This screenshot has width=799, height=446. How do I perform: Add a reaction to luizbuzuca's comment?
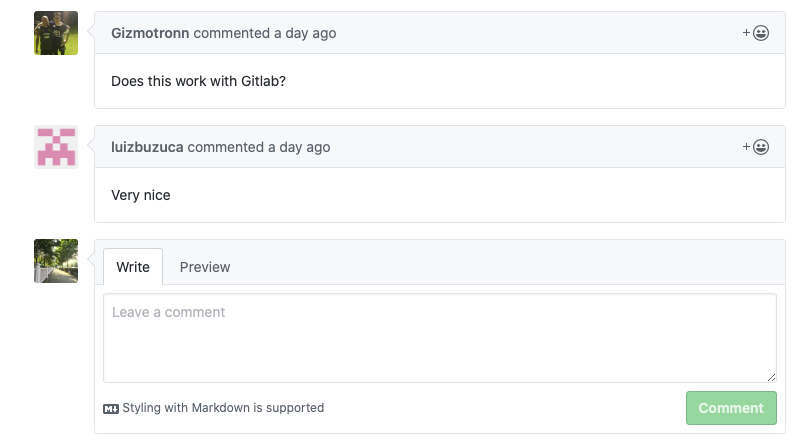756,147
